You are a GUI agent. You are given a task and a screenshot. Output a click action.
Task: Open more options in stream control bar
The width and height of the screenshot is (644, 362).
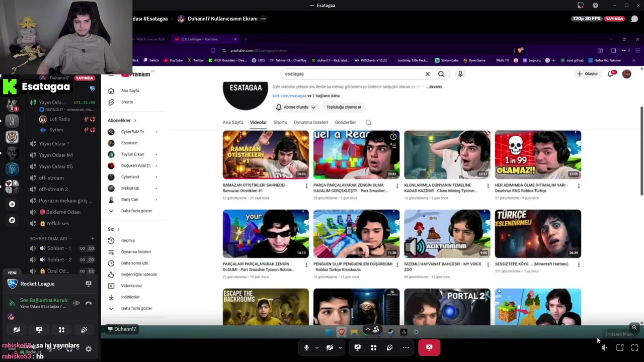406,347
